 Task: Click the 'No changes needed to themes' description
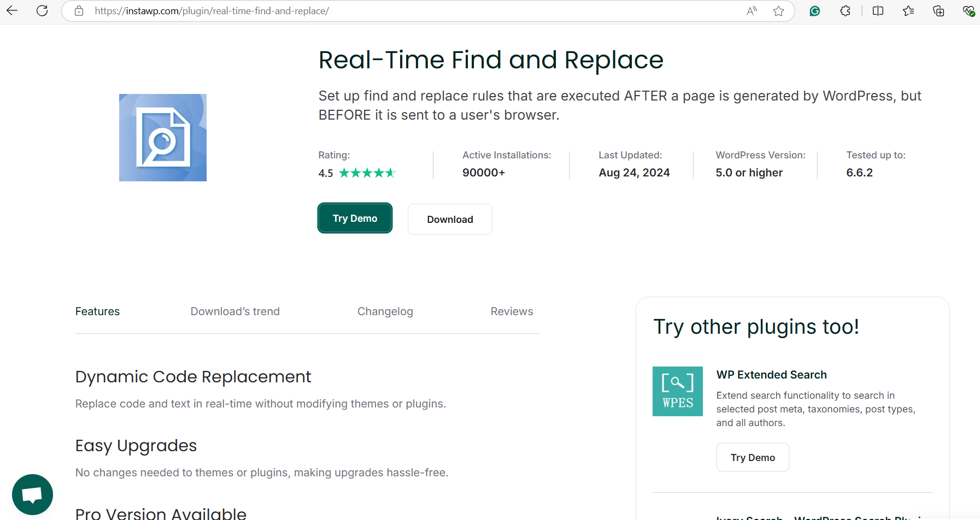click(262, 472)
